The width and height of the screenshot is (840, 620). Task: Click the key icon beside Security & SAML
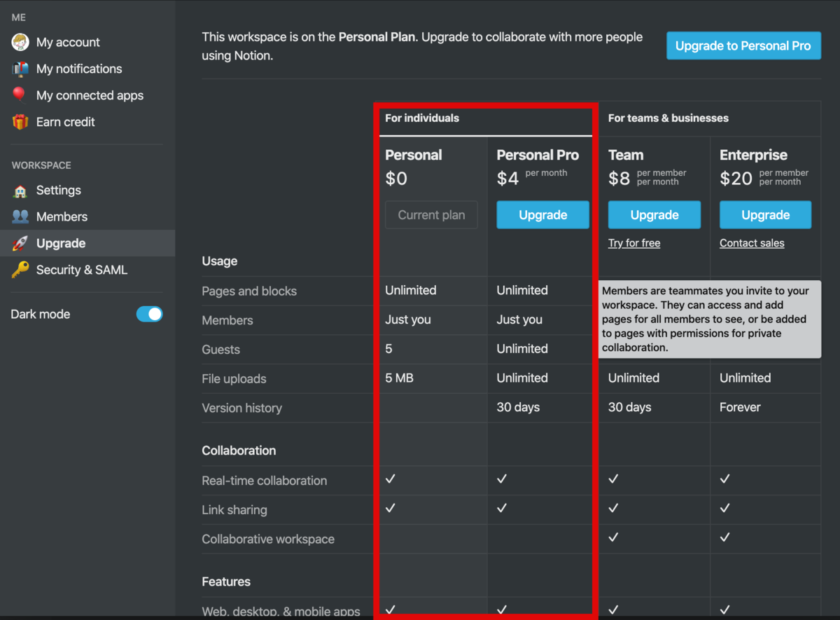click(x=20, y=270)
